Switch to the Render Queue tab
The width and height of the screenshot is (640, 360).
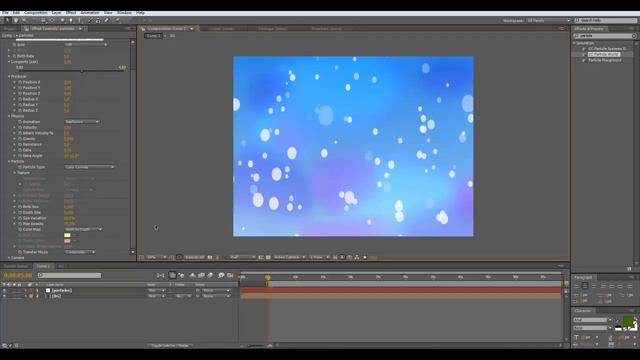point(16,266)
